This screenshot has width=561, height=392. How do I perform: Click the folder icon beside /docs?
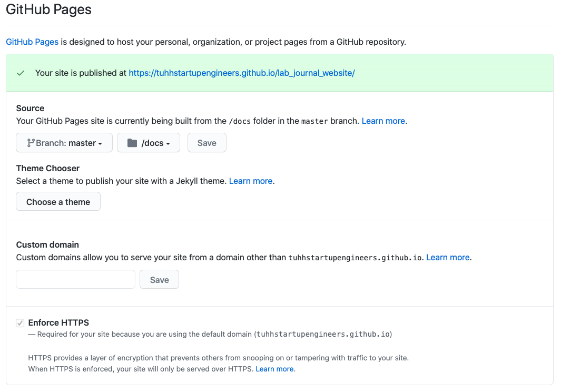click(x=132, y=143)
